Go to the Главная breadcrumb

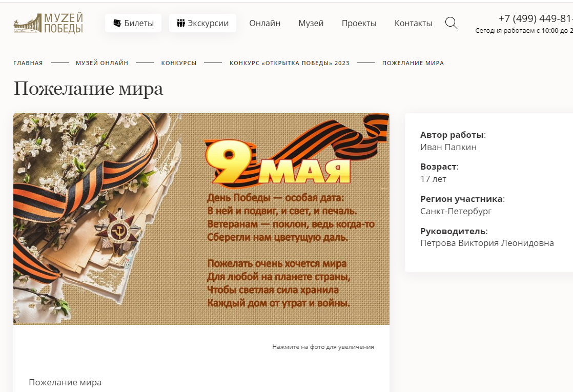[x=28, y=63]
